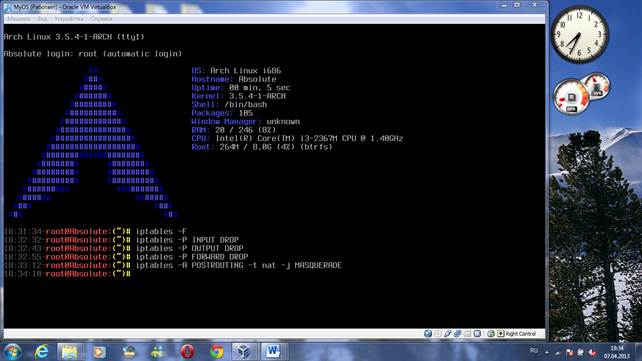Click the "Shell: /bin/bash" info line
Viewport: 642px width, 361px height.
[x=229, y=104]
